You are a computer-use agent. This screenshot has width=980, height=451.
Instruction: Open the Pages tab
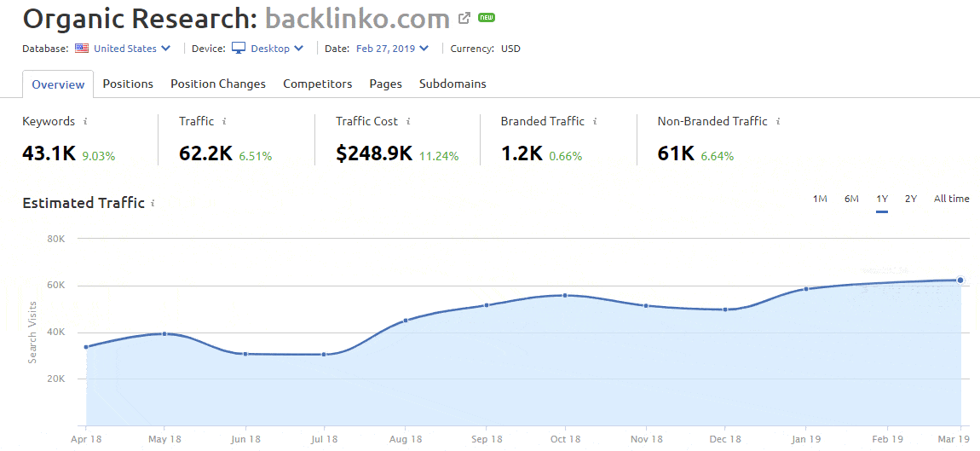(386, 84)
